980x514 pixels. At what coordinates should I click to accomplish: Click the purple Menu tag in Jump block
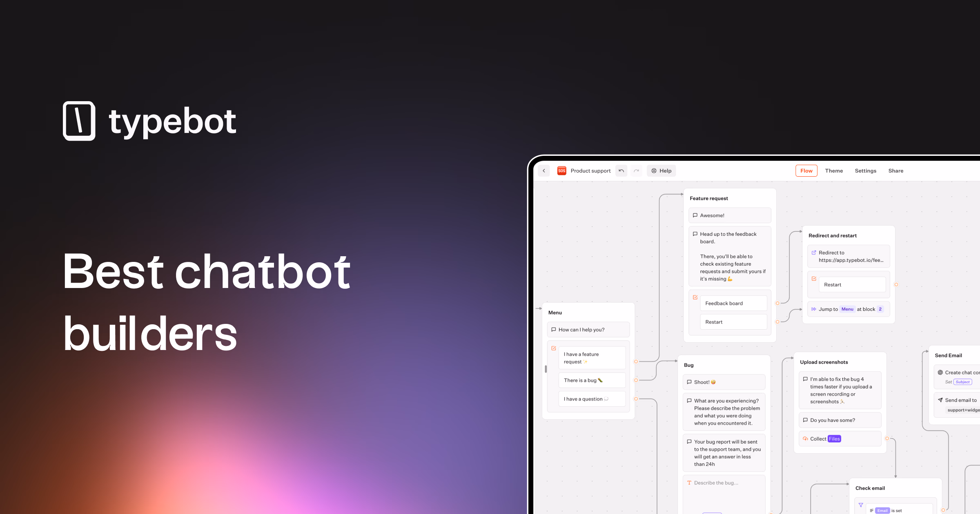coord(847,309)
